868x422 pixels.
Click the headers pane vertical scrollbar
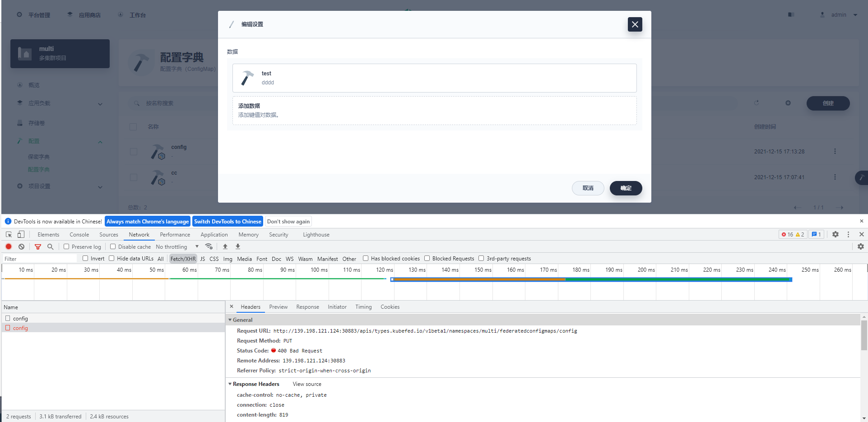[864, 335]
